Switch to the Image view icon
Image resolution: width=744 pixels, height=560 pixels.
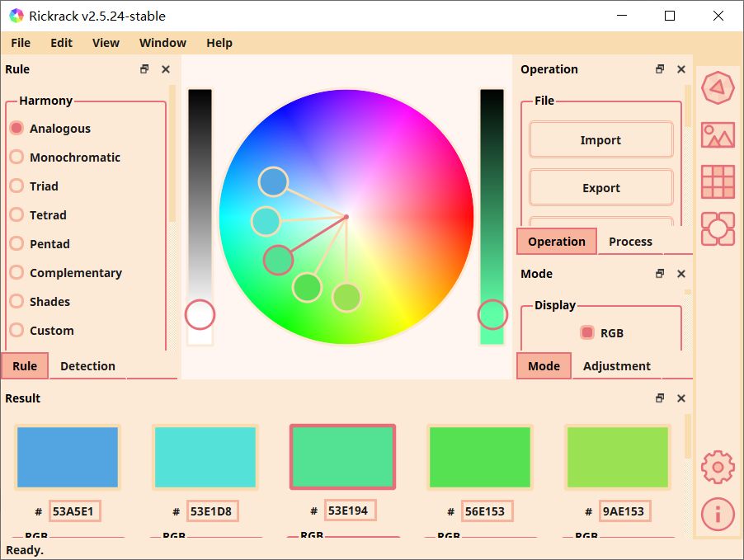pyautogui.click(x=717, y=135)
